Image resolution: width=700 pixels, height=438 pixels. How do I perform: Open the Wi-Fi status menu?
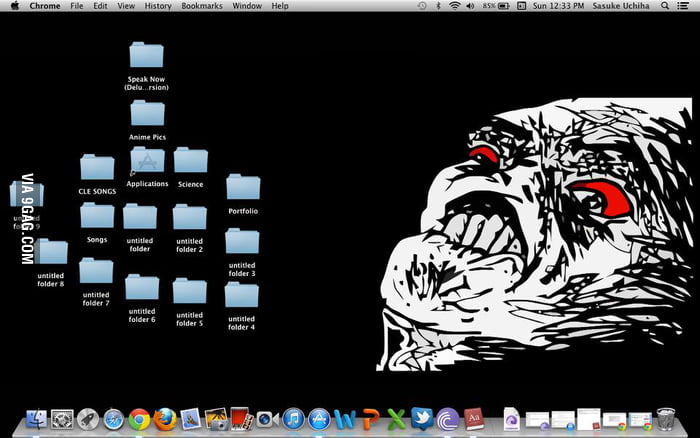pyautogui.click(x=455, y=6)
